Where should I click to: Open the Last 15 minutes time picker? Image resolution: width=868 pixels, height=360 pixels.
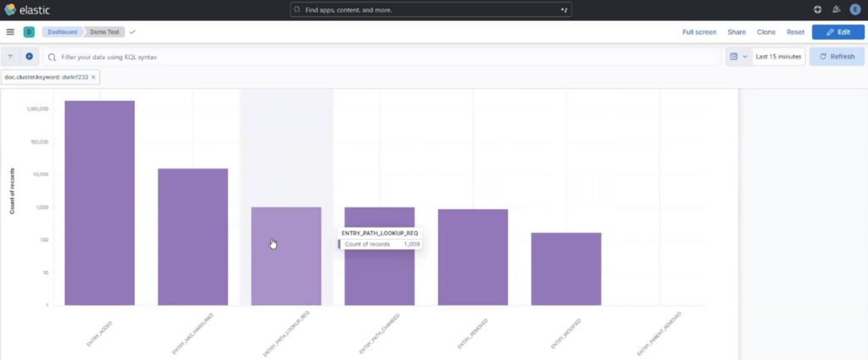tap(778, 57)
